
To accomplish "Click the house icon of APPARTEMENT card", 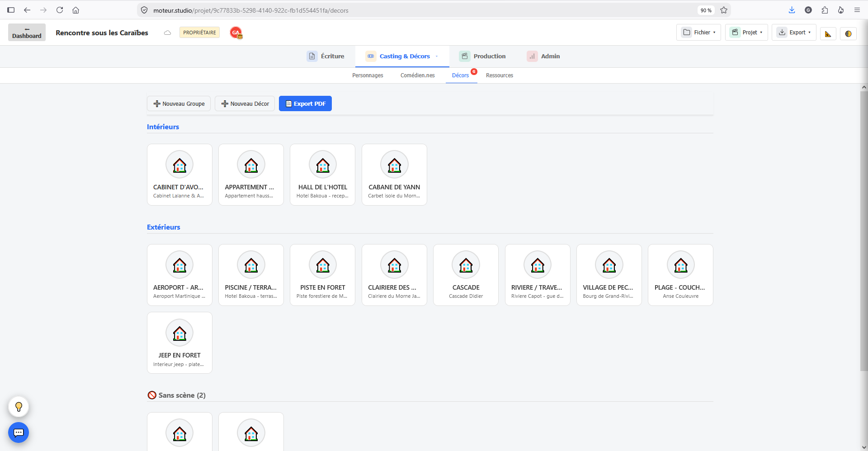I will tap(251, 165).
